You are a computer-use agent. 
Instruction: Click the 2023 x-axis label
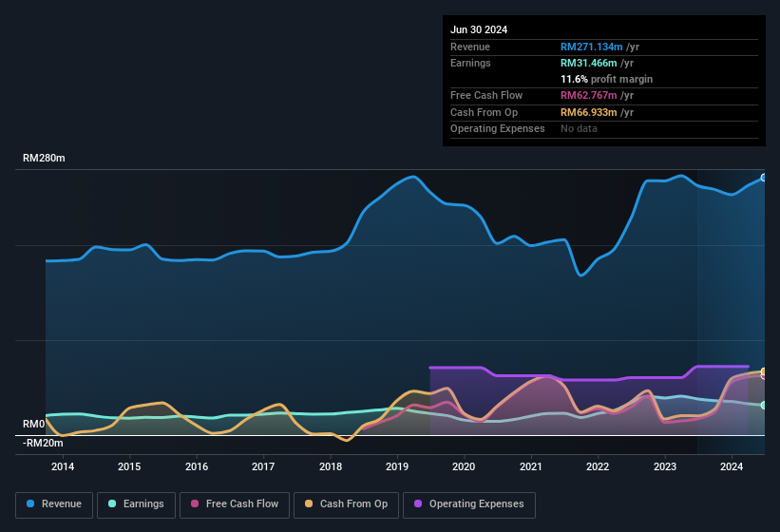[665, 466]
